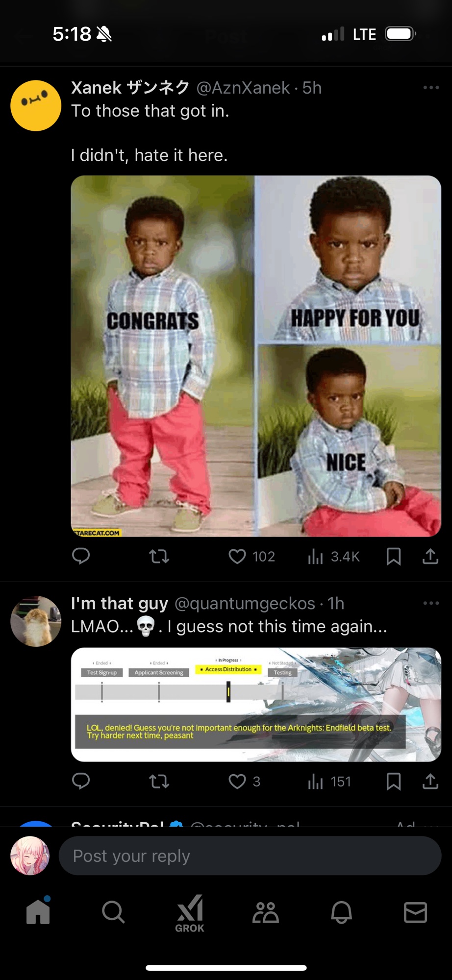Open Grok assistant
The width and height of the screenshot is (452, 980).
pos(190,913)
